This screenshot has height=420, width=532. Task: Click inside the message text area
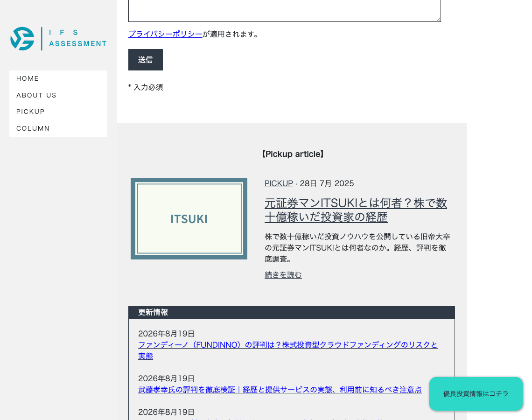[x=285, y=10]
